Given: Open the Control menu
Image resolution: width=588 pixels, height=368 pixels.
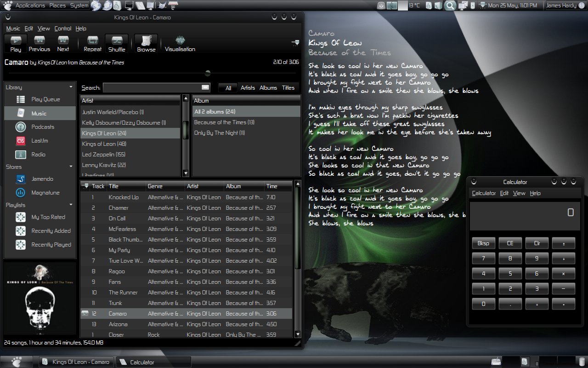Looking at the screenshot, I should point(63,29).
